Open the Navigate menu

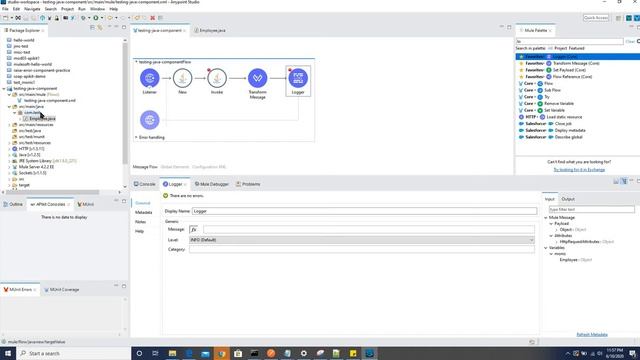[32, 9]
